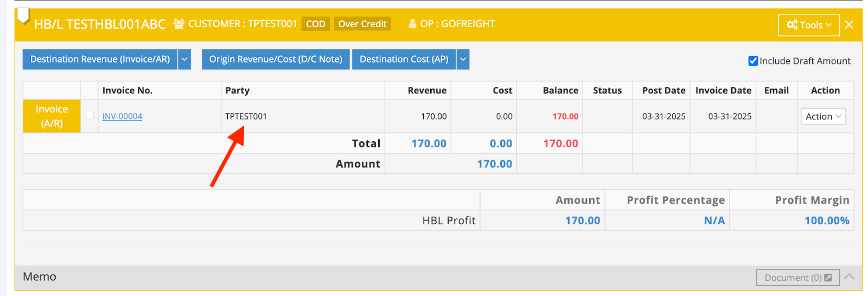The height and width of the screenshot is (296, 868).
Task: Expand arrow next to Destination Revenue (Invoice/AR)
Action: coord(184,59)
